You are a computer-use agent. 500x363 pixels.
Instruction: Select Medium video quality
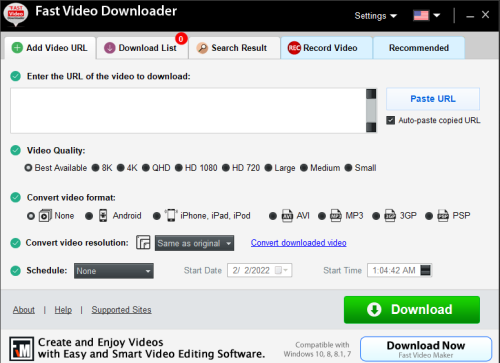304,168
